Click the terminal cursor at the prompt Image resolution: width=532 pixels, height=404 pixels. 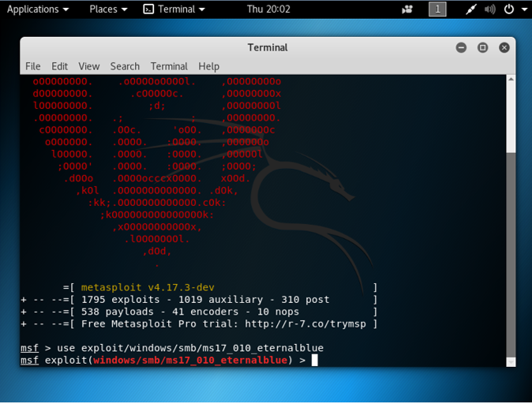tap(314, 361)
